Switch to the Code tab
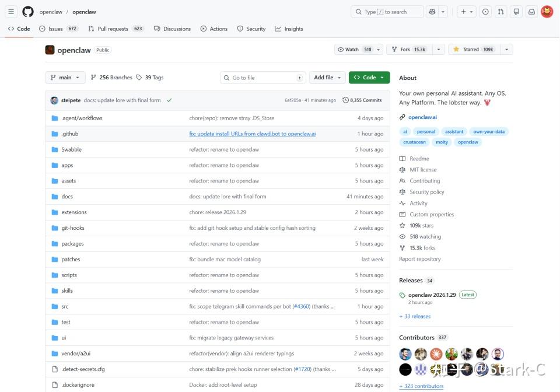Viewport: 560px width, 392px height. click(x=19, y=29)
